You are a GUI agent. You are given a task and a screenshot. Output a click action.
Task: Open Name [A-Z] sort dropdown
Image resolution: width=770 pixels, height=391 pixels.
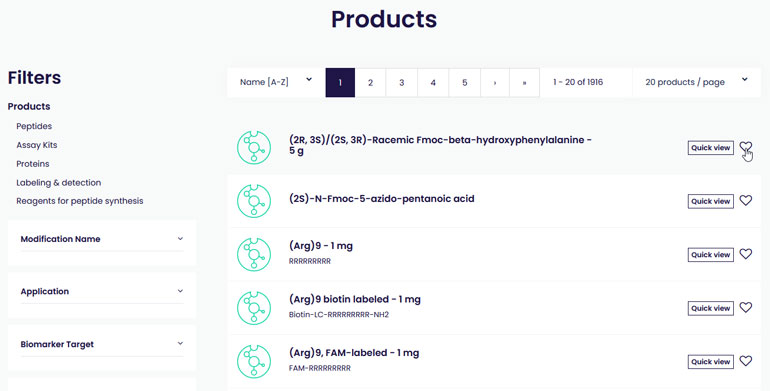pos(276,82)
